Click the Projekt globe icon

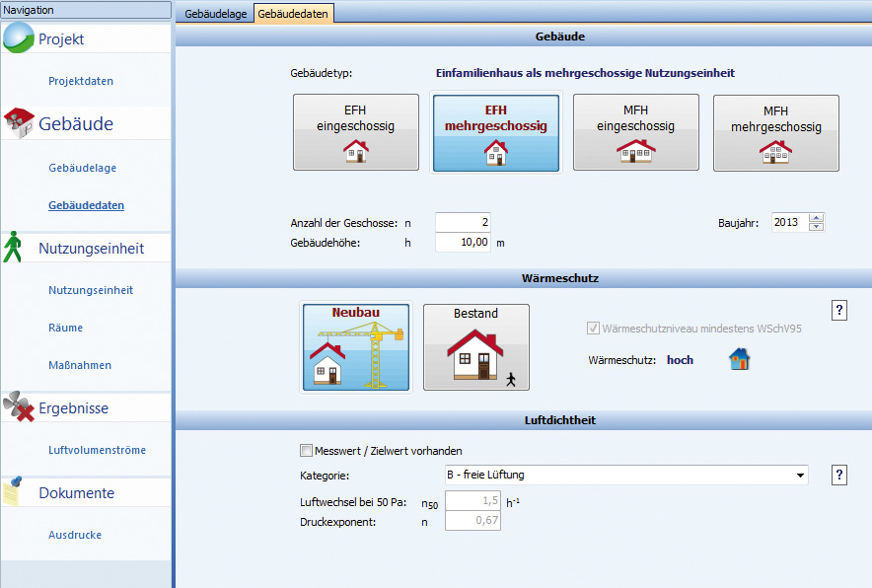coord(19,38)
